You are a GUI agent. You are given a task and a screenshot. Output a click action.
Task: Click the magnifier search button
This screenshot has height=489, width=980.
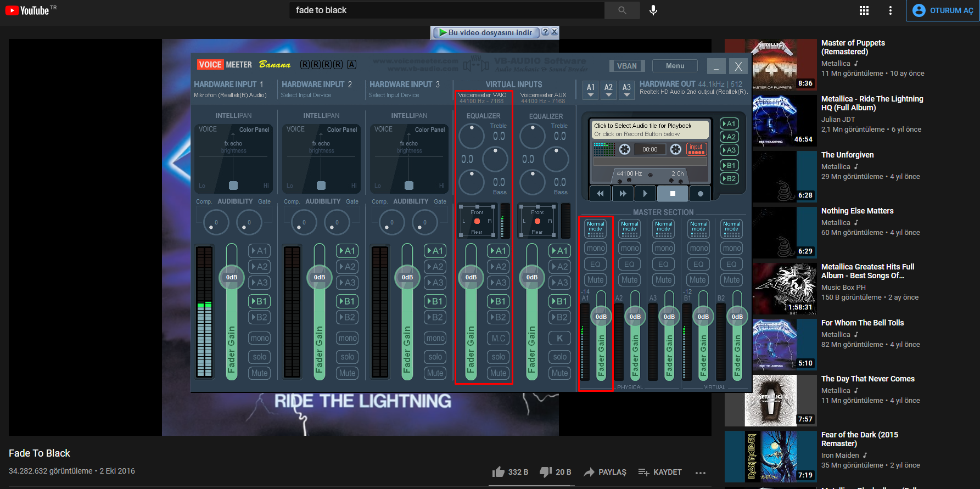point(622,10)
